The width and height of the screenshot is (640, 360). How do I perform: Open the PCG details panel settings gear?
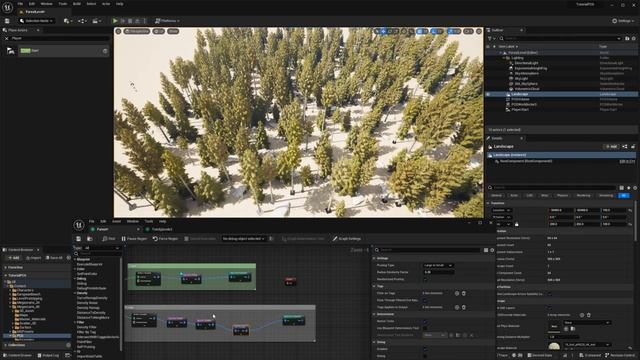click(492, 250)
